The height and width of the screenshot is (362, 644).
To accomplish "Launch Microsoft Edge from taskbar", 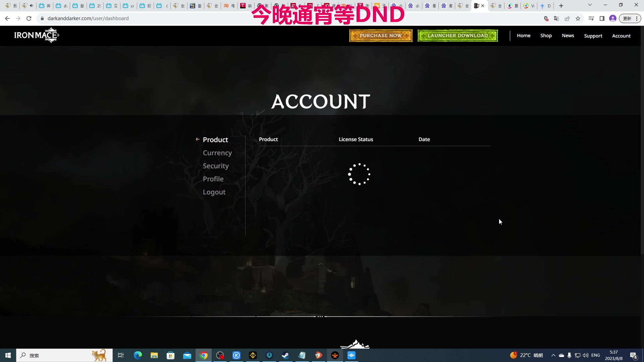I will pyautogui.click(x=138, y=355).
